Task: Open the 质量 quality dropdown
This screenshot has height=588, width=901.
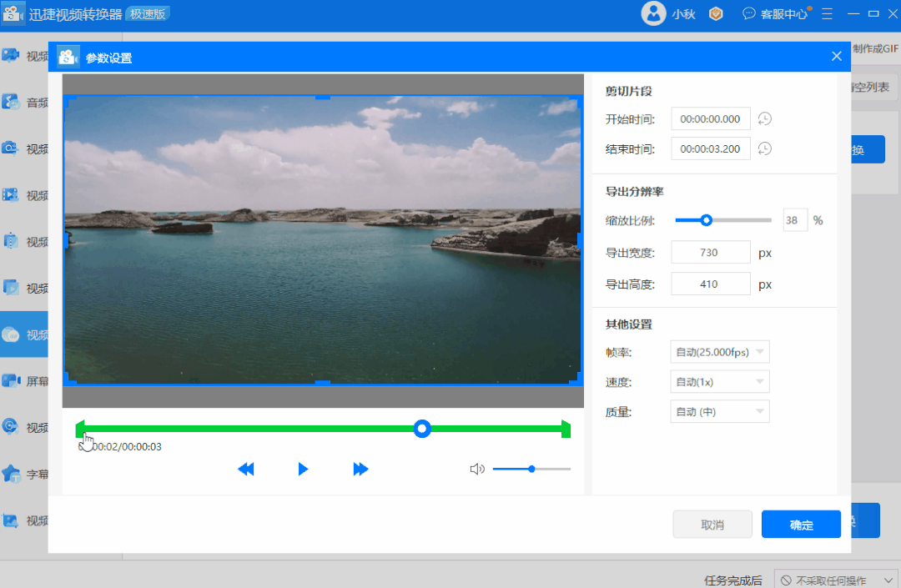Action: (719, 410)
